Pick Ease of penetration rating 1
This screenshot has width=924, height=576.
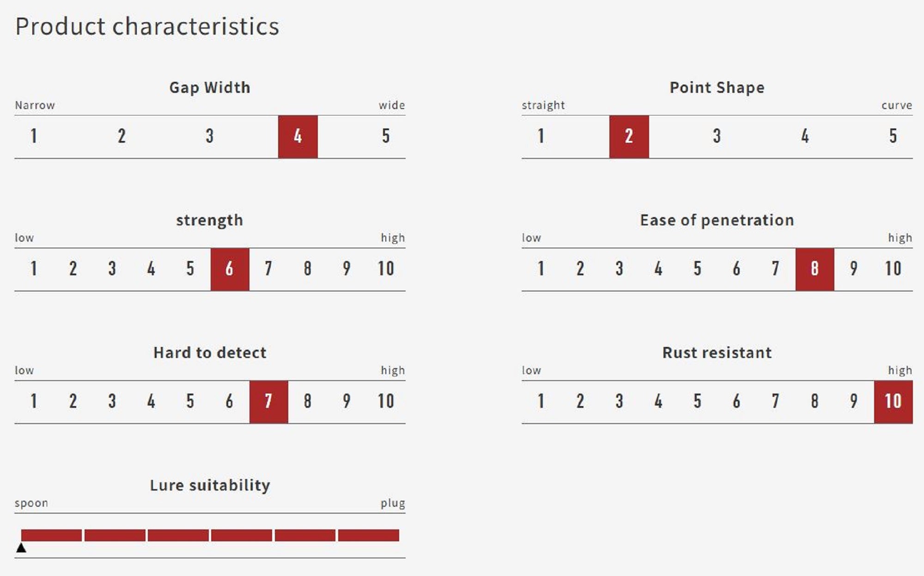[x=541, y=269]
